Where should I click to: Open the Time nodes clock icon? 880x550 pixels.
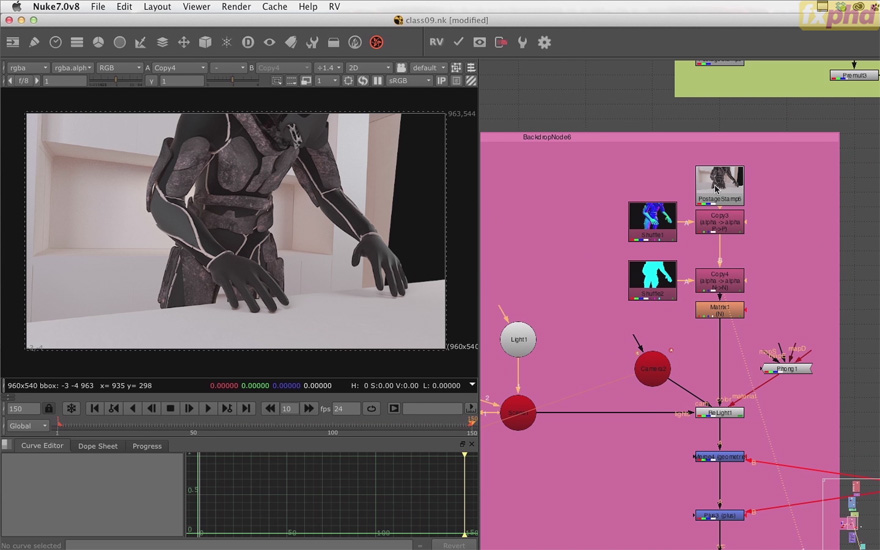[x=56, y=42]
